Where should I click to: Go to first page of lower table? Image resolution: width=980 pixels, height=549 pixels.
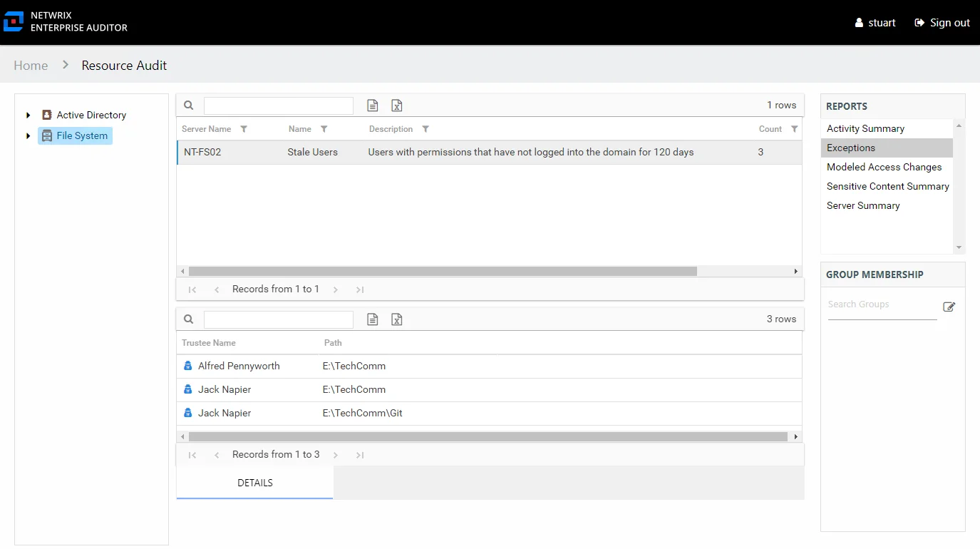pyautogui.click(x=192, y=455)
